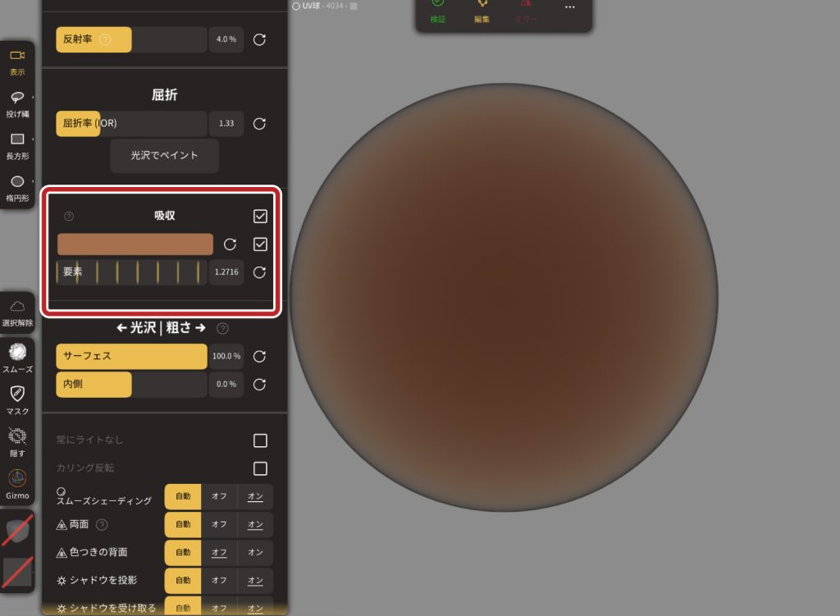This screenshot has width=840, height=616.
Task: Open the 検証 menu in top bar
Action: point(437,11)
